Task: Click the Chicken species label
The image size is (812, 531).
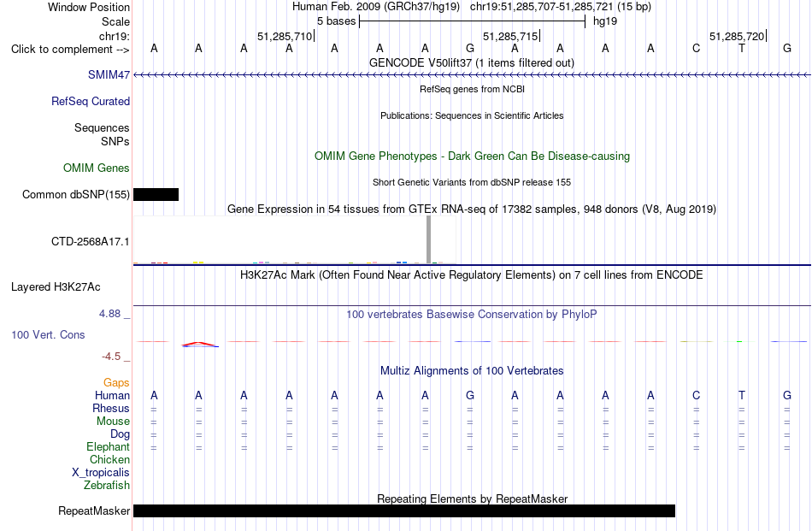Action: (109, 459)
